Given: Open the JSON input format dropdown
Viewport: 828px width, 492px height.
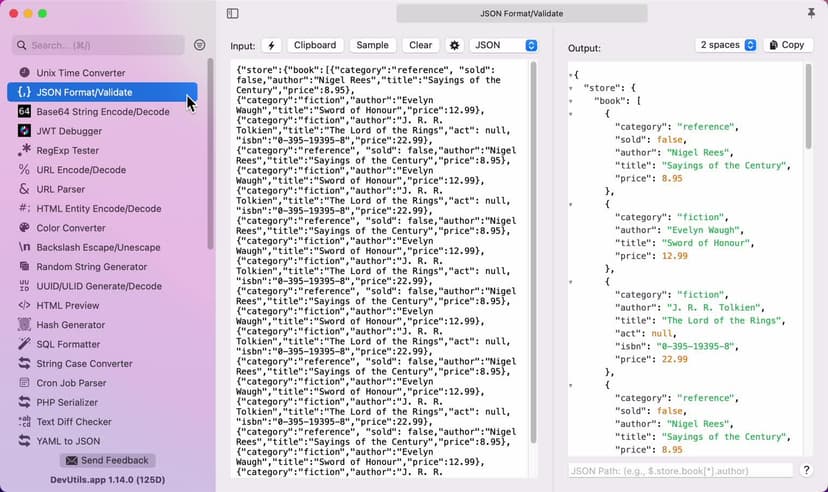Looking at the screenshot, I should (x=504, y=45).
